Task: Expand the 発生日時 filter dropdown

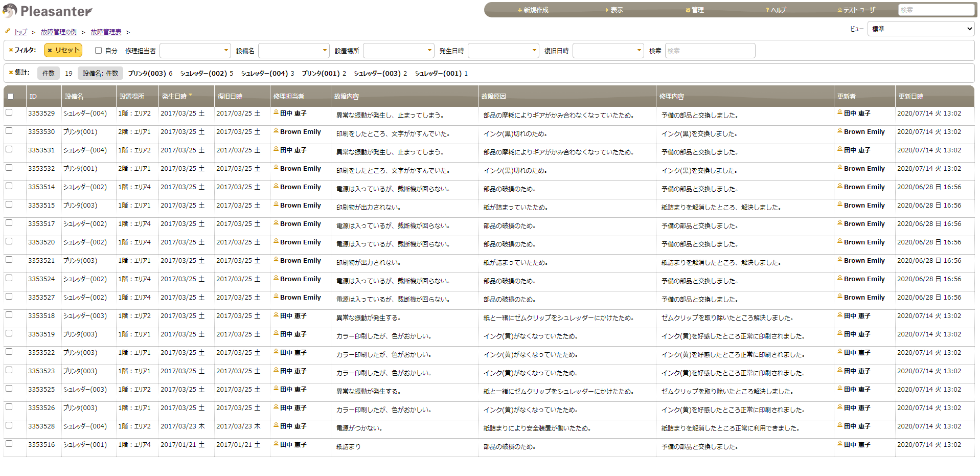Action: pyautogui.click(x=503, y=50)
